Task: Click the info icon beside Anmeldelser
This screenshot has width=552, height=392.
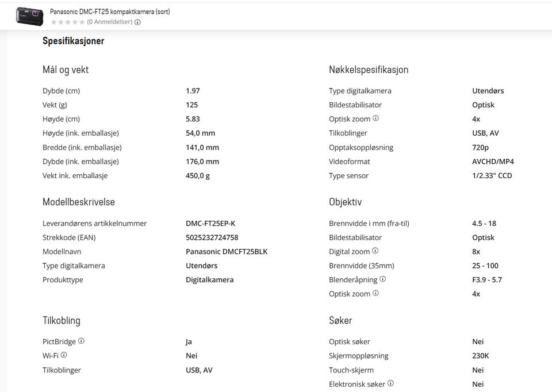Action: [x=137, y=22]
